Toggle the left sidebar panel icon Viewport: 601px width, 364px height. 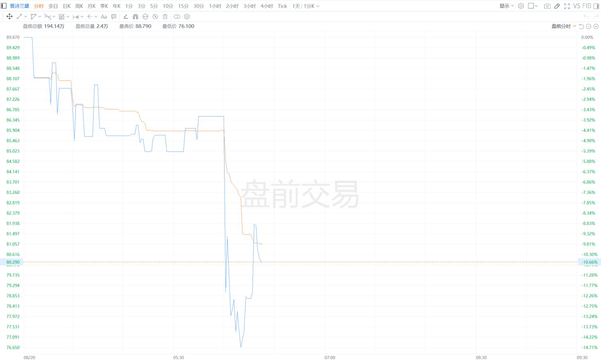click(x=4, y=6)
